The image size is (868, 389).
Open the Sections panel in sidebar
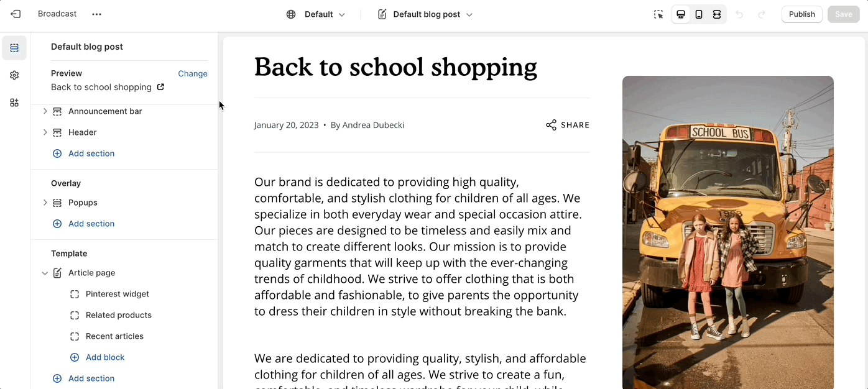(x=14, y=48)
